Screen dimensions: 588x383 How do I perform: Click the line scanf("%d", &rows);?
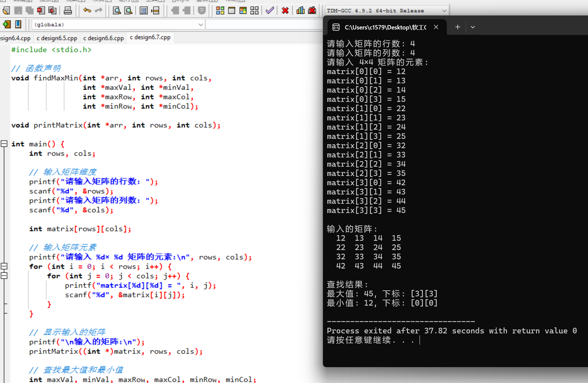[x=71, y=191]
